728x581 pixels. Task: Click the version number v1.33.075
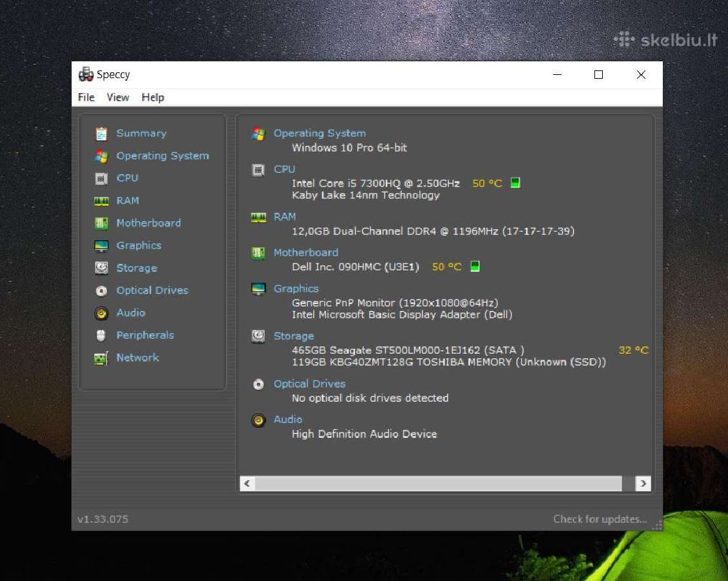[103, 519]
